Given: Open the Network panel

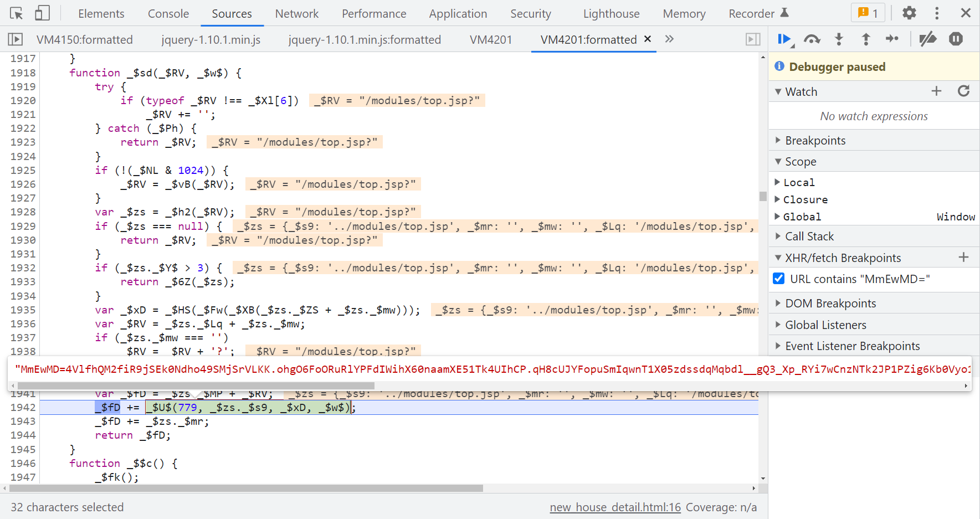Looking at the screenshot, I should (x=297, y=13).
